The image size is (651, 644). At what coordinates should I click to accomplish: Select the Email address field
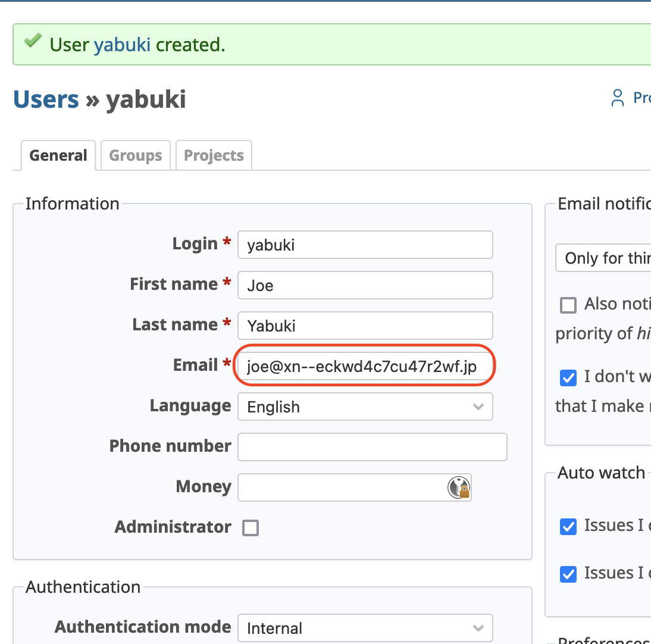point(365,367)
